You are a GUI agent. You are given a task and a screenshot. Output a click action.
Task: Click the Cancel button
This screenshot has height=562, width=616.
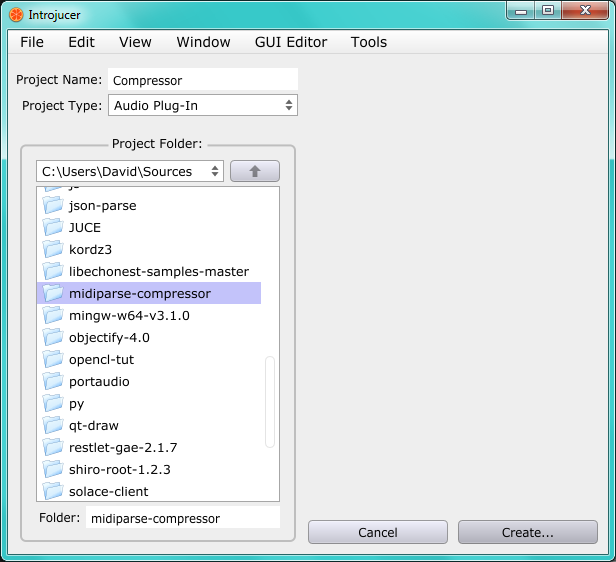tap(378, 532)
